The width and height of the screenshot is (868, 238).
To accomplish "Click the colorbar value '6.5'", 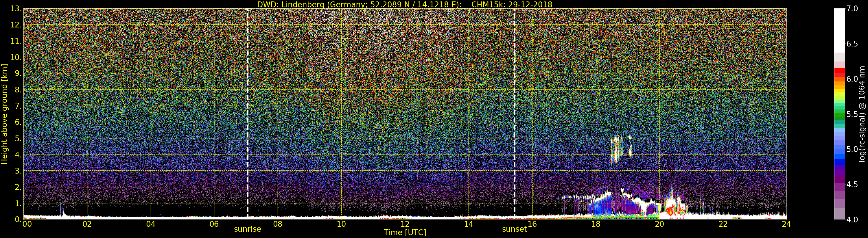I will (x=852, y=44).
